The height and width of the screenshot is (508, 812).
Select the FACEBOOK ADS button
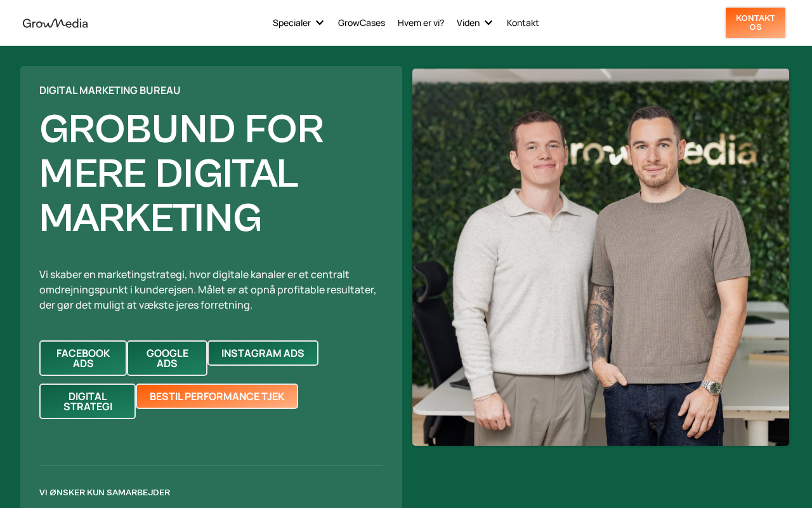(83, 358)
